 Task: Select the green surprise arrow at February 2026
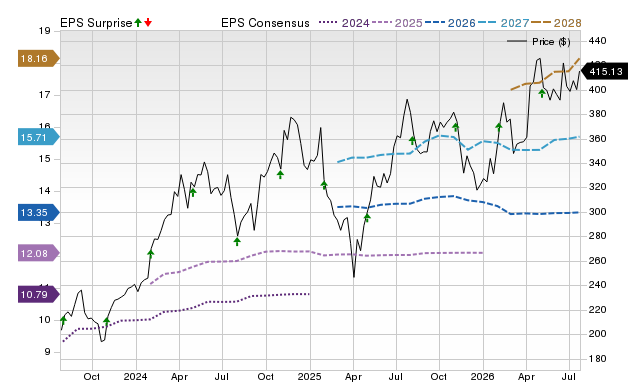tap(499, 127)
